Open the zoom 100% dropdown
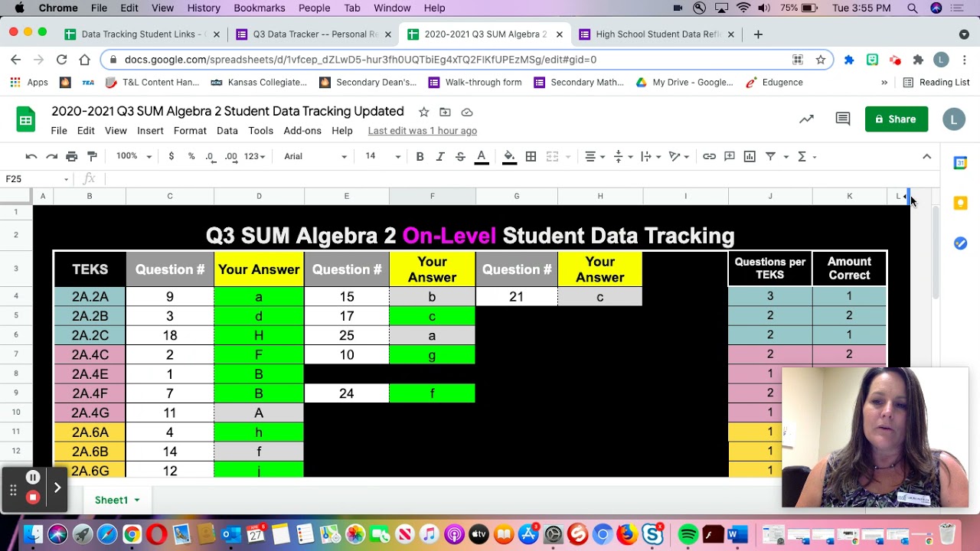980x551 pixels. pos(134,156)
